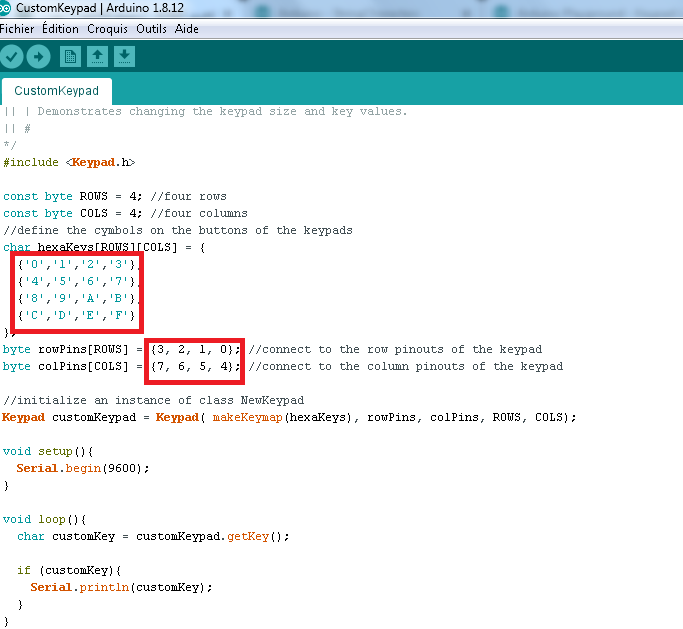Open the Aide menu
This screenshot has height=629, width=683.
click(187, 29)
